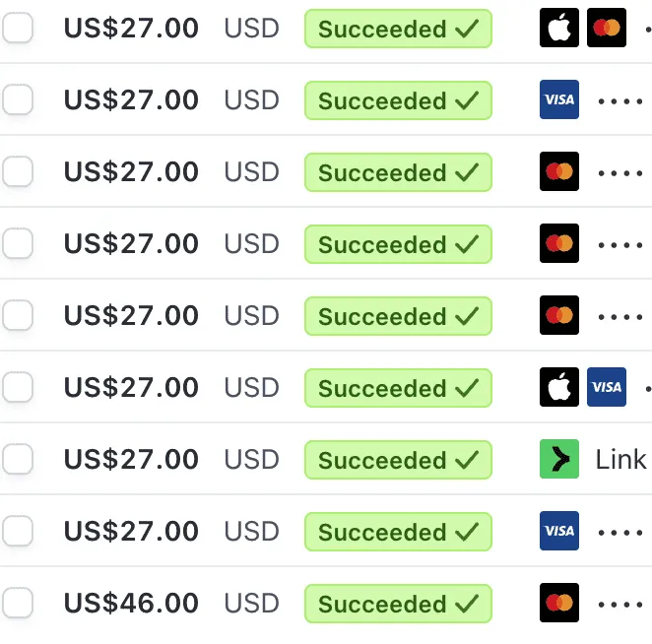Toggle the checkbox of the fourth payment row
652x644 pixels.
(x=18, y=243)
